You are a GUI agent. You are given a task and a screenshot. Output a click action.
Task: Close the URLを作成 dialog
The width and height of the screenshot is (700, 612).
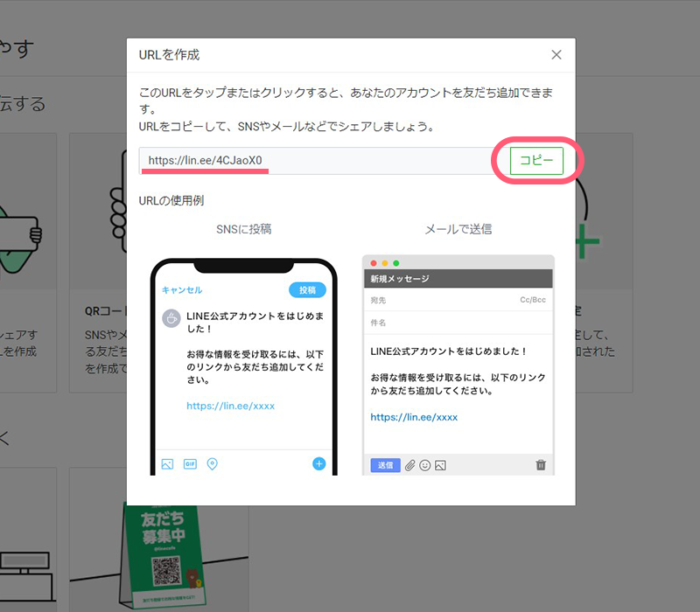click(556, 55)
